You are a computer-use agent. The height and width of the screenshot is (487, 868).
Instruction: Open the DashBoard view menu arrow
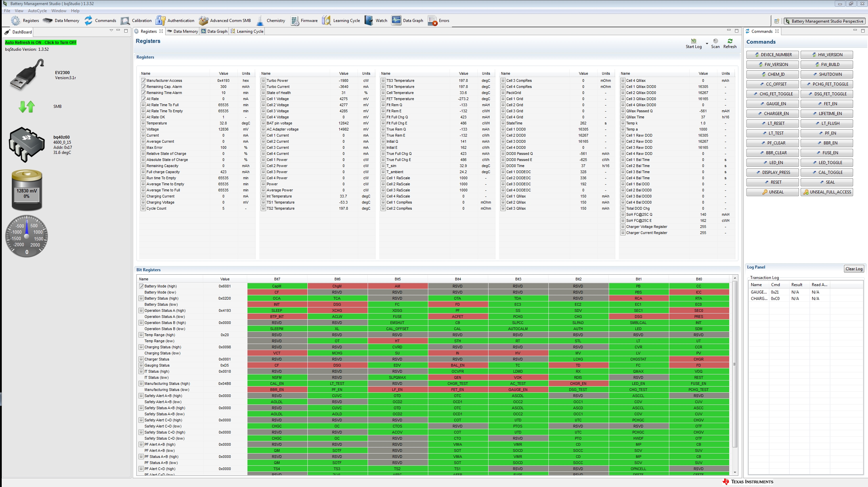click(111, 30)
